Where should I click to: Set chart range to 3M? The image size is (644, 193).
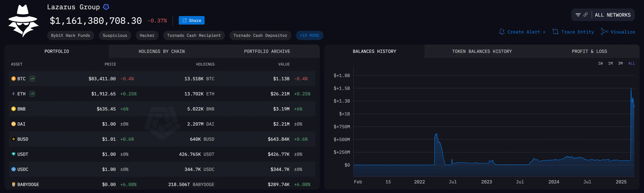(x=620, y=63)
